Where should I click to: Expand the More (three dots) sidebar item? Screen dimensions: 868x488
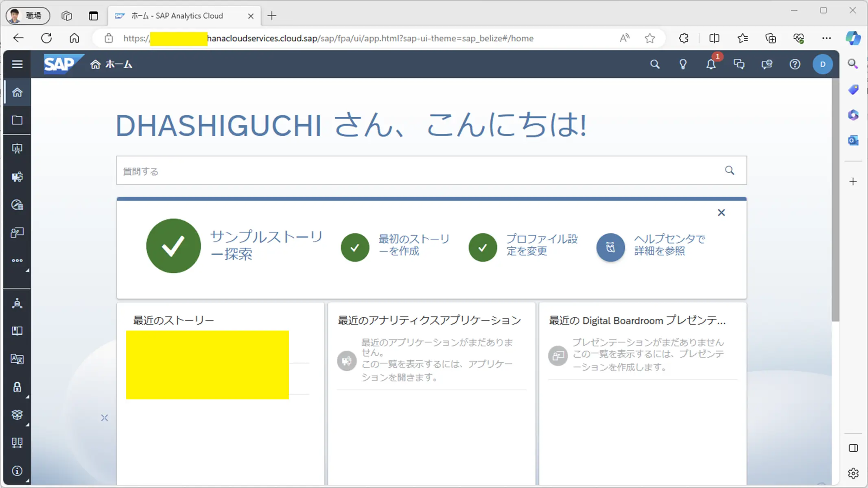[17, 261]
